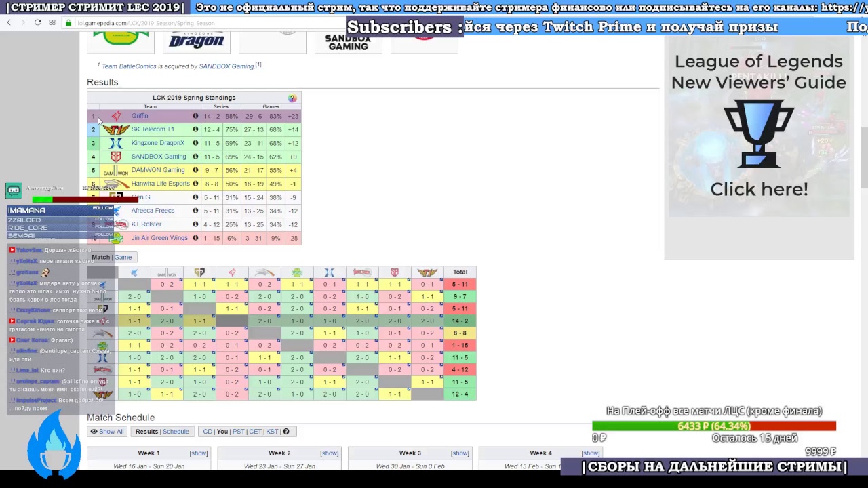Switch times to CET
868x488 pixels.
coord(255,432)
